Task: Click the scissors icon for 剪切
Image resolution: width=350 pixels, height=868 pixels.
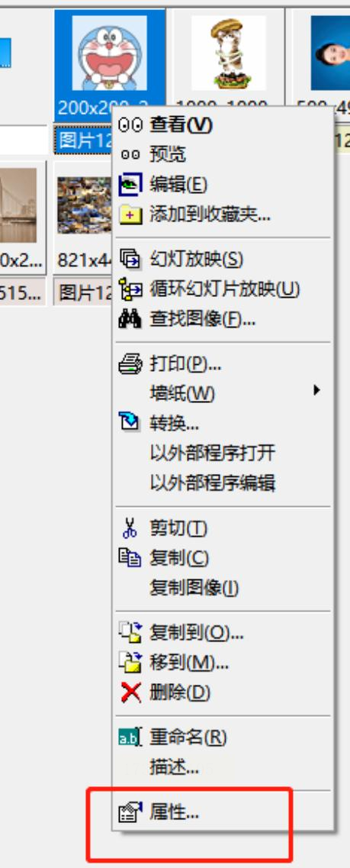Action: click(130, 528)
